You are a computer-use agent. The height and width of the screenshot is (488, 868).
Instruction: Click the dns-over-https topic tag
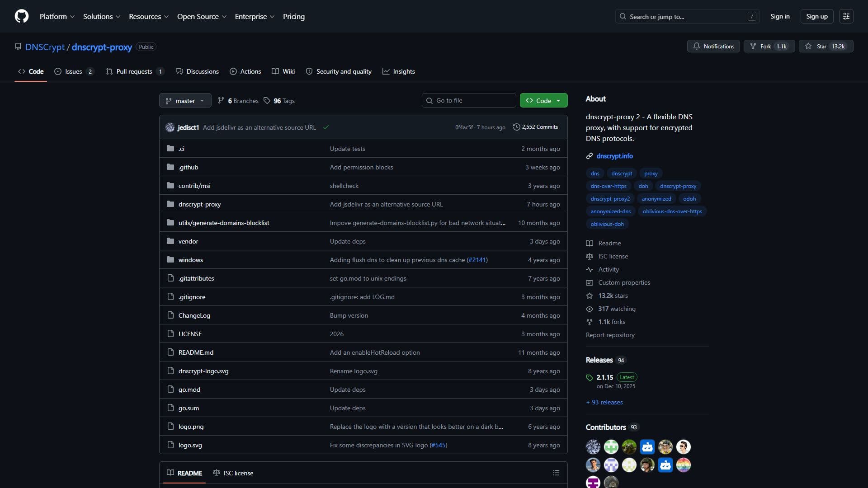coord(609,186)
